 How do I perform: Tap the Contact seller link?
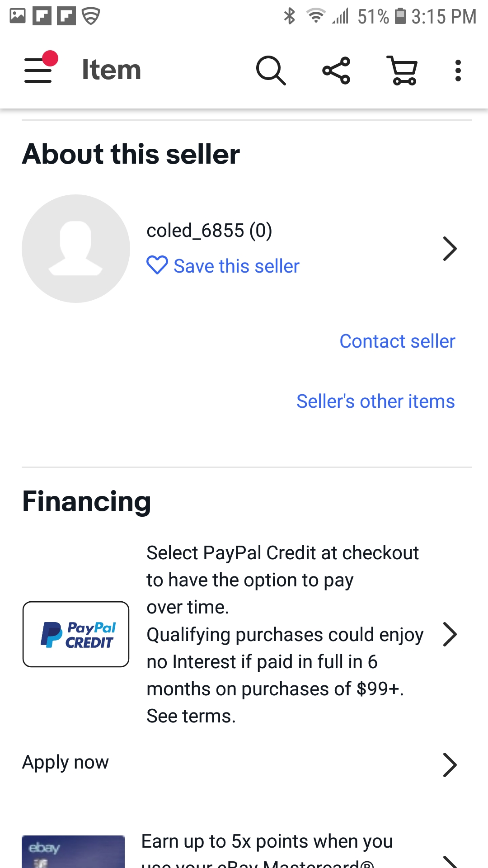(397, 341)
